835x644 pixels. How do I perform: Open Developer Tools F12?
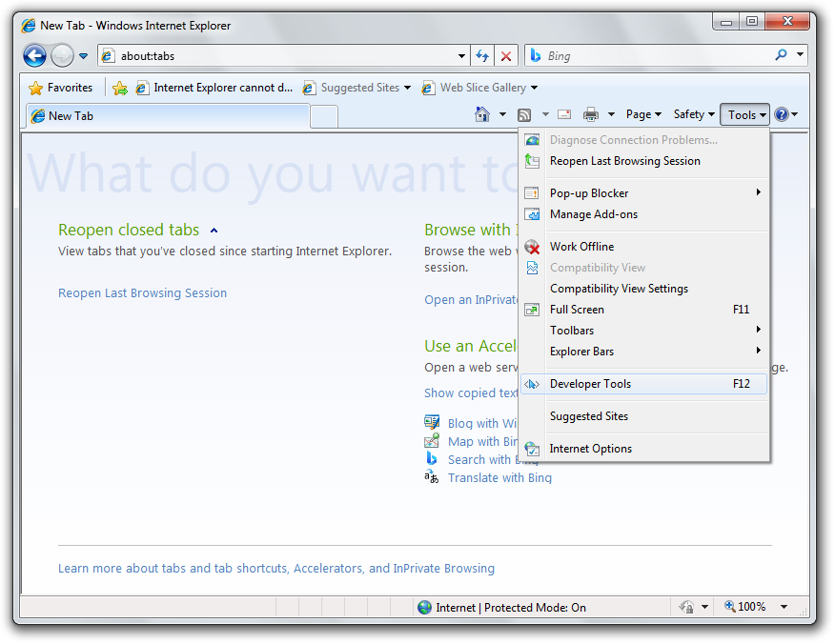click(643, 384)
